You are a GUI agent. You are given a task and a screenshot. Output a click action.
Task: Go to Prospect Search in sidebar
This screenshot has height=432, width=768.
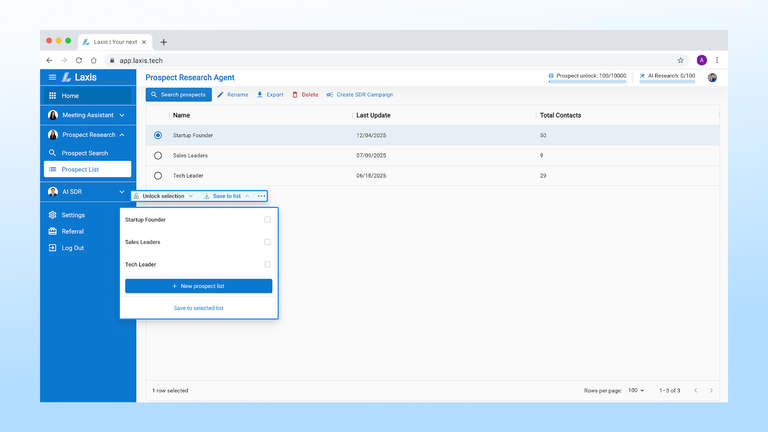[x=84, y=153]
